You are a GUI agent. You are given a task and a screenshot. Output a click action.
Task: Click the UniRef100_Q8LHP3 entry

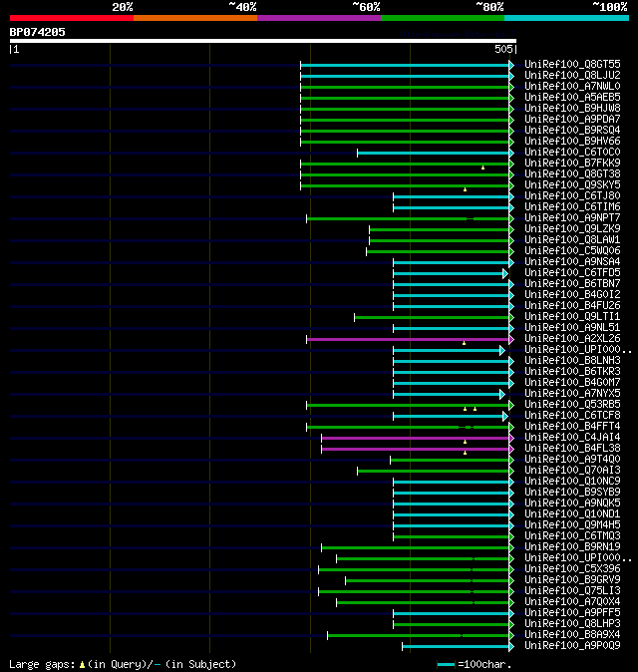click(x=572, y=624)
